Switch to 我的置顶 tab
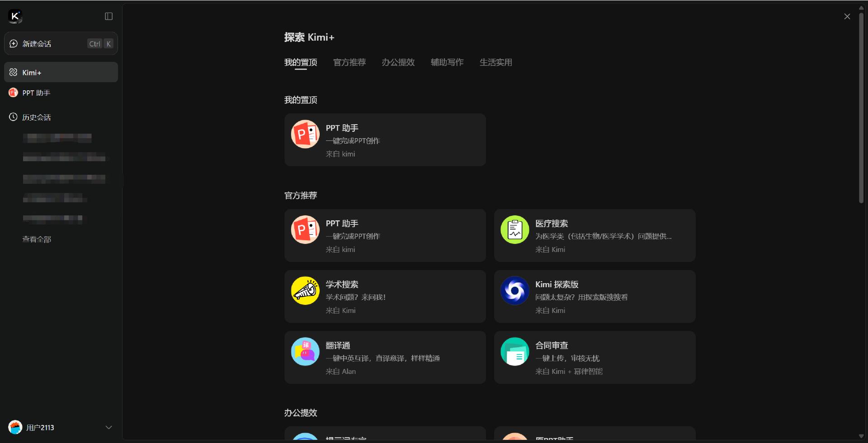This screenshot has width=868, height=443. (301, 62)
